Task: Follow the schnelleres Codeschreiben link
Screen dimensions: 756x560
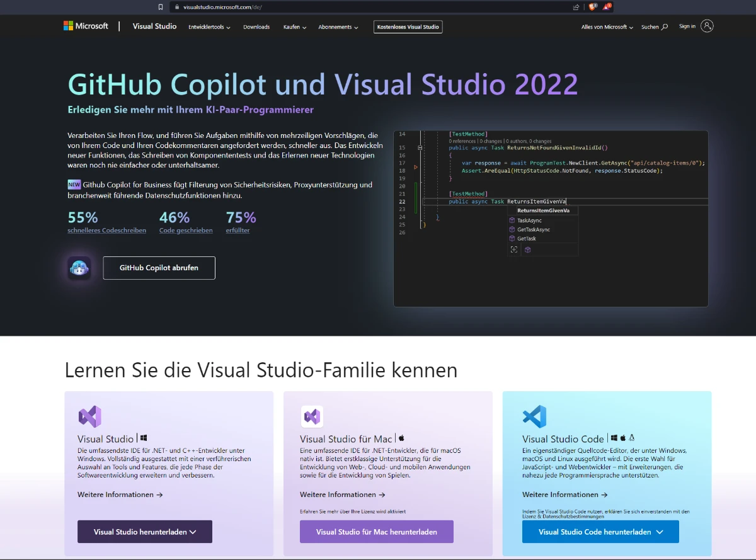Action: pos(107,231)
